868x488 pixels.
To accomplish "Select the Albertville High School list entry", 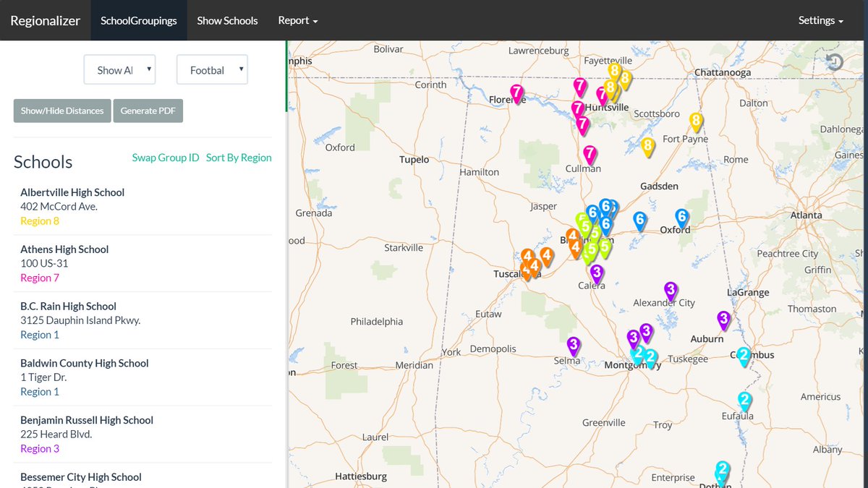I will (x=72, y=192).
